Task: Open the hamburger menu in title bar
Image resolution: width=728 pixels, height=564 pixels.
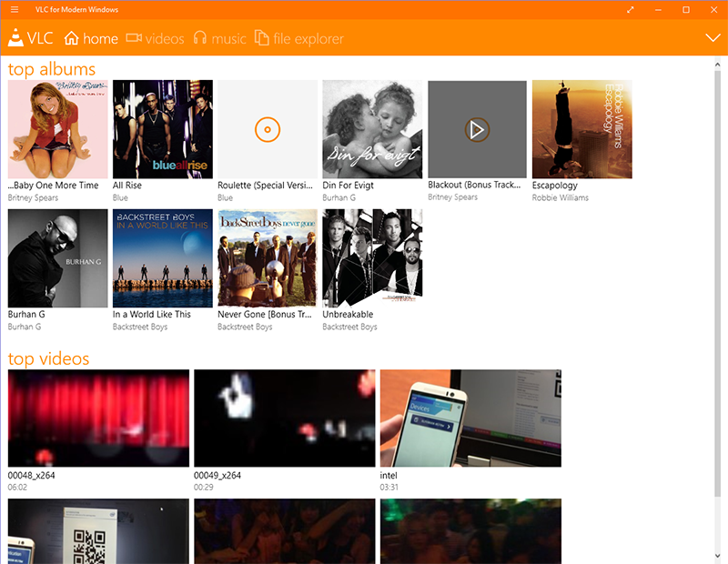Action: pyautogui.click(x=14, y=10)
